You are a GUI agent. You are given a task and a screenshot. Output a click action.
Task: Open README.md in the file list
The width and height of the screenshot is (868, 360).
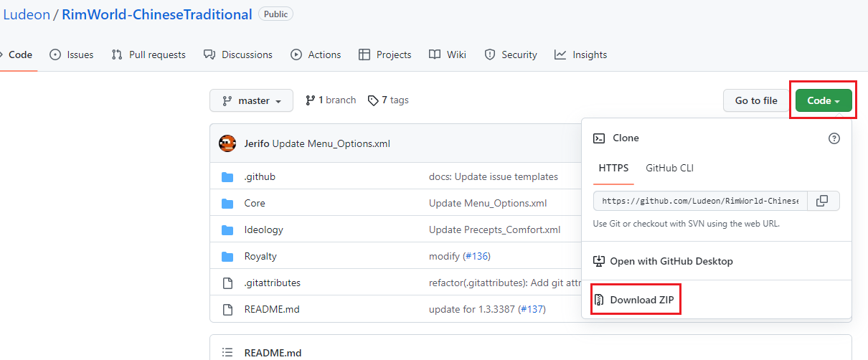[x=271, y=309]
